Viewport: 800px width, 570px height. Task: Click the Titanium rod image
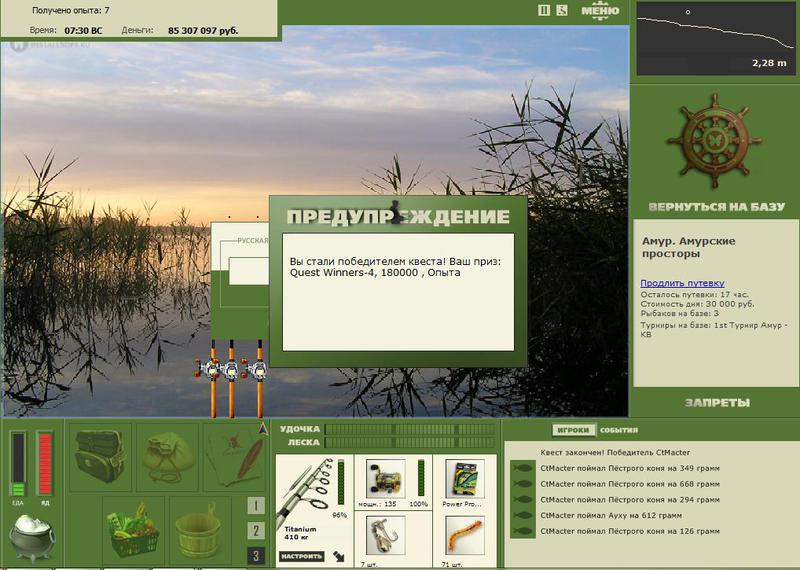click(305, 491)
